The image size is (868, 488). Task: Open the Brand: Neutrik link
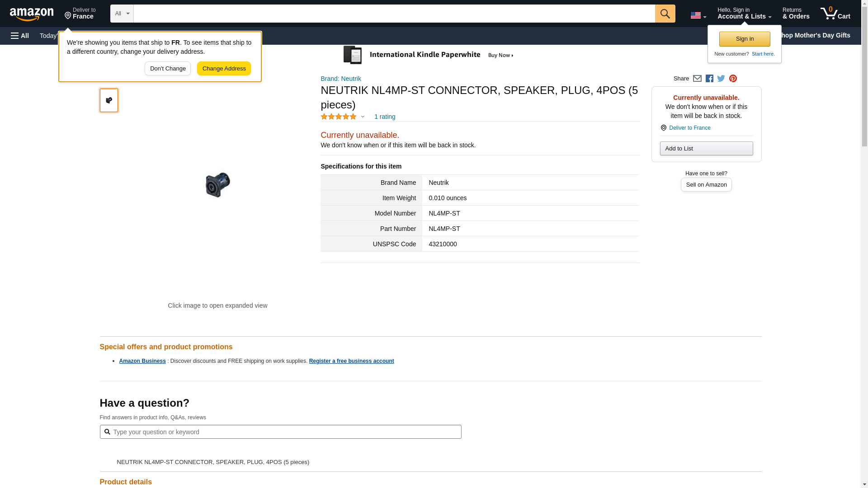pyautogui.click(x=341, y=79)
